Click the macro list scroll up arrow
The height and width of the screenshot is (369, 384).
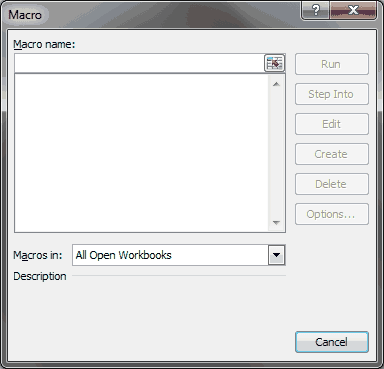[x=276, y=84]
